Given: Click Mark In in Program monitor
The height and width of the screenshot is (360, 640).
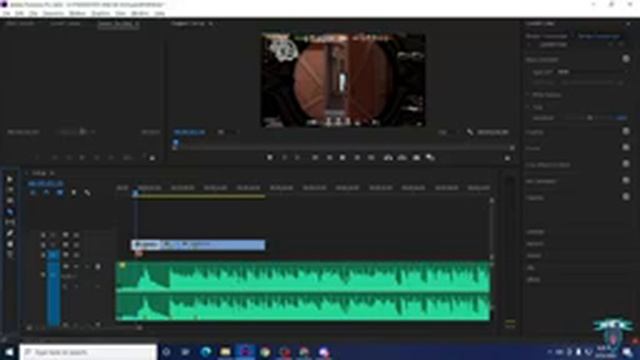Looking at the screenshot, I should 284,158.
